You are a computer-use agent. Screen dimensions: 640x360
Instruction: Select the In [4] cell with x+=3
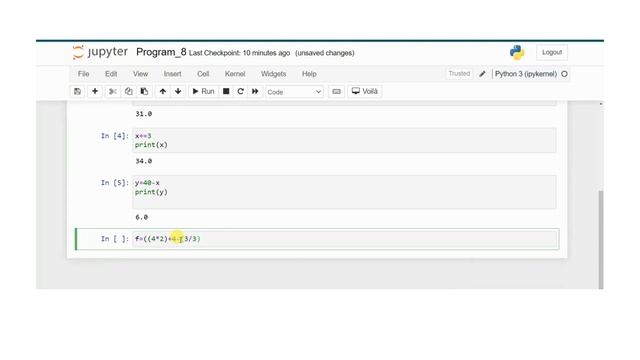[344, 140]
